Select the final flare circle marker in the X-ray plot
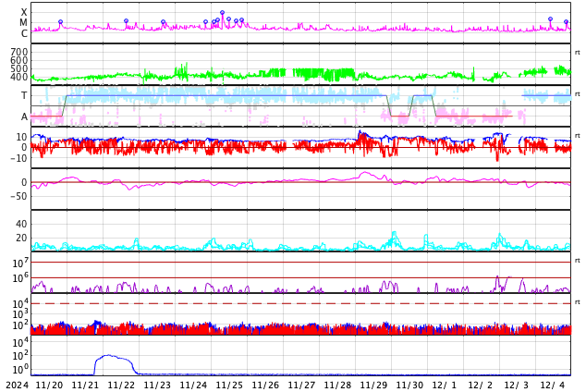 click(566, 22)
